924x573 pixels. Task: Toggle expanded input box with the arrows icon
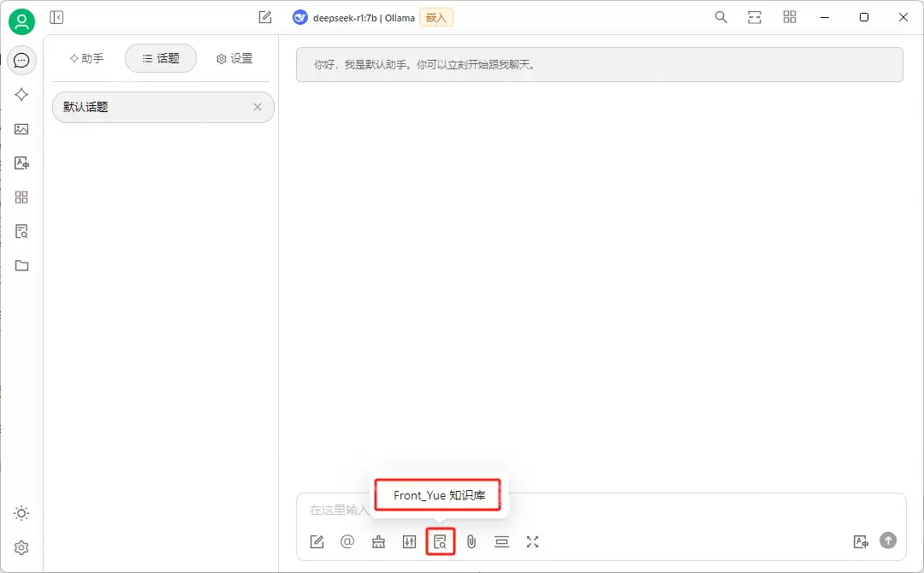tap(533, 541)
